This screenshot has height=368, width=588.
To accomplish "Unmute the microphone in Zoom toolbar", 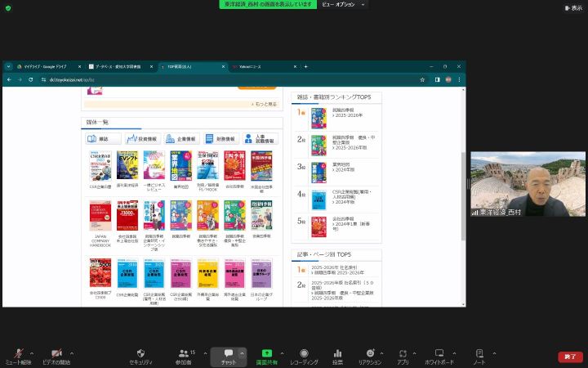I will (x=14, y=352).
